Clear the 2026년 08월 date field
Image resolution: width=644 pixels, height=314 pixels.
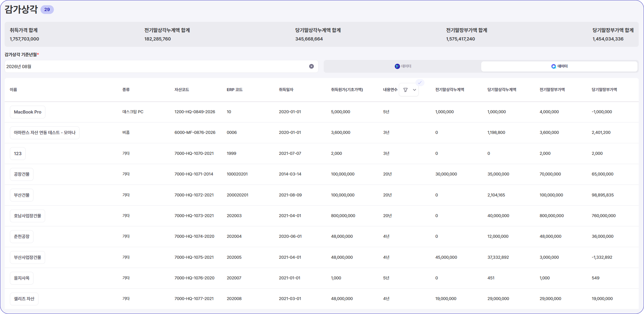click(x=311, y=66)
